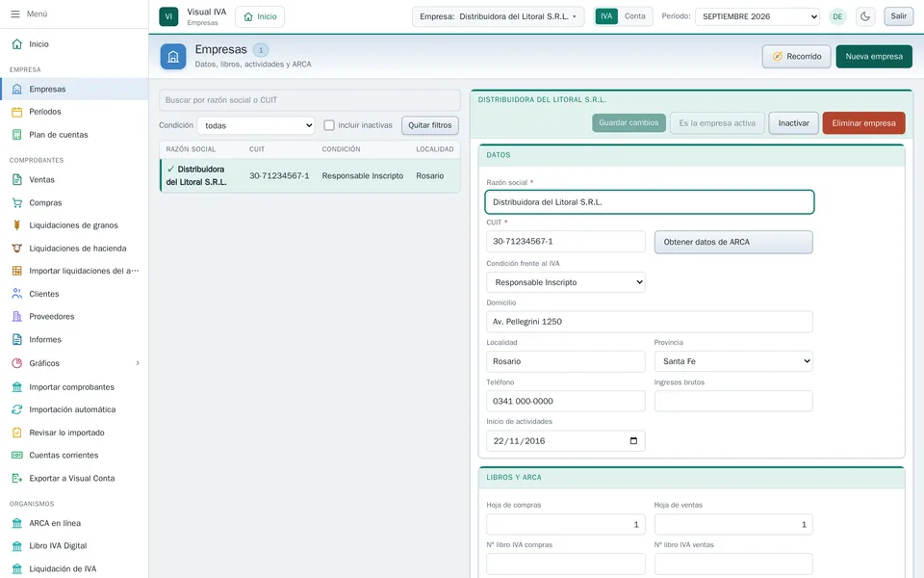The width and height of the screenshot is (924, 578).
Task: Click the Inicio button in top bar
Action: 260,16
